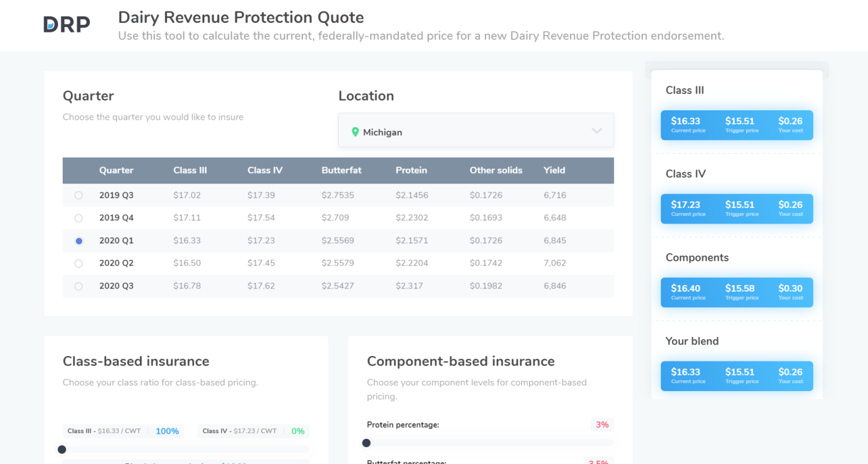This screenshot has height=464, width=868.
Task: Choose the 2020 Q1 radio button
Action: [x=78, y=241]
